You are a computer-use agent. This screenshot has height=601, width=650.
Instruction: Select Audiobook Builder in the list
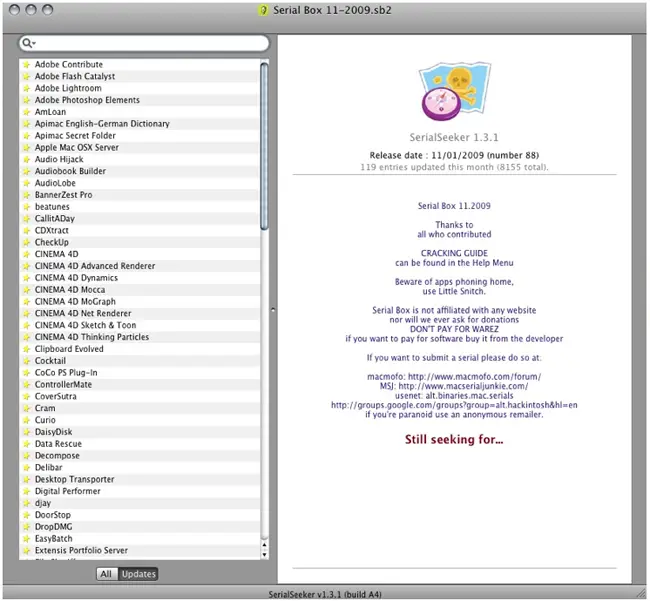click(140, 171)
